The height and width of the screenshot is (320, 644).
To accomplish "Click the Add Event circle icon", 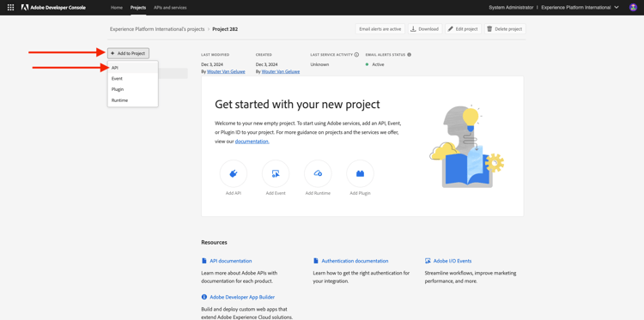I will coord(276,173).
